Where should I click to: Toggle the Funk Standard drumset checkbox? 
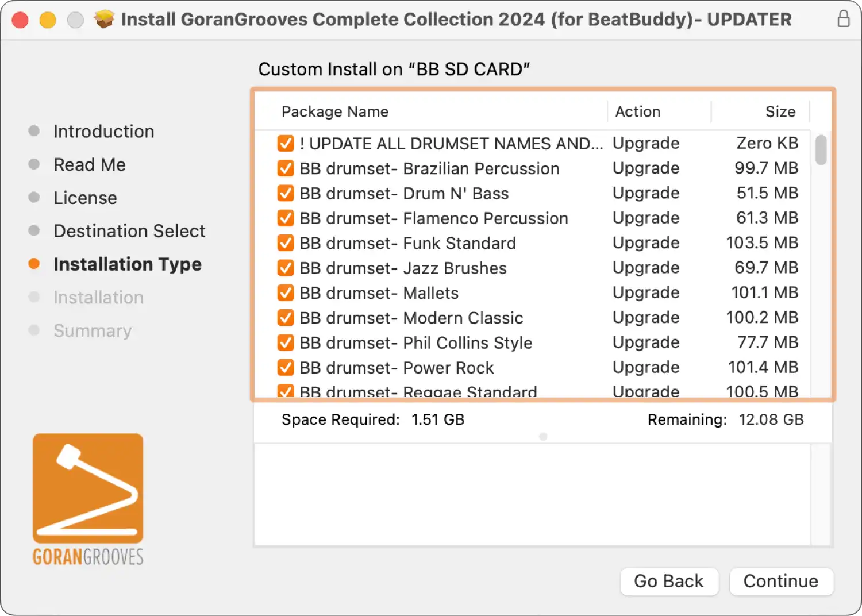(286, 243)
